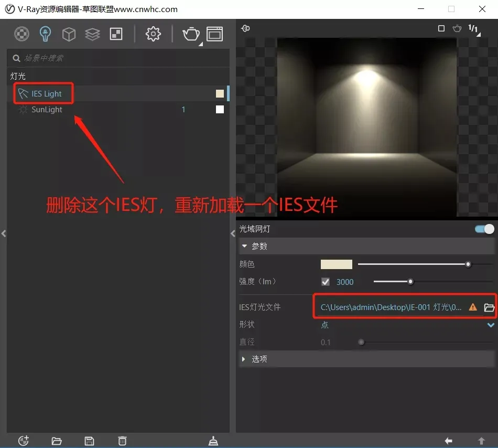Open the Textures checker icon
Screen dimensions: 498x448
(x=116, y=34)
